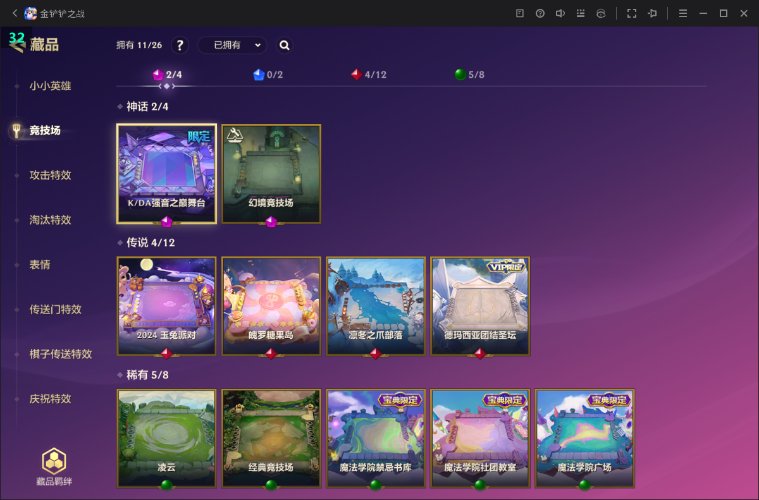Viewport: 759px width, 500px height.
Task: Click the 金铲铲之战 app logo
Action: coord(30,13)
